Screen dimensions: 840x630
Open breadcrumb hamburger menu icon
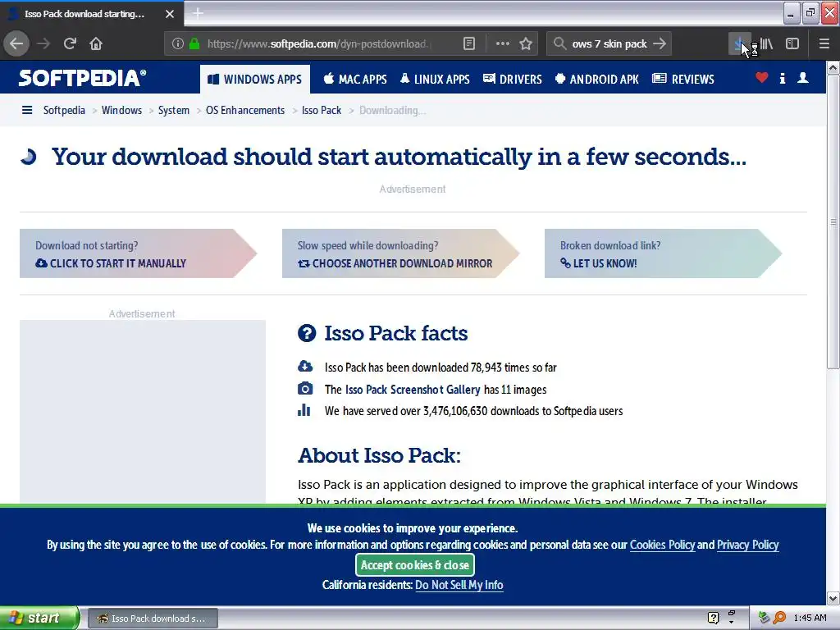tap(27, 111)
